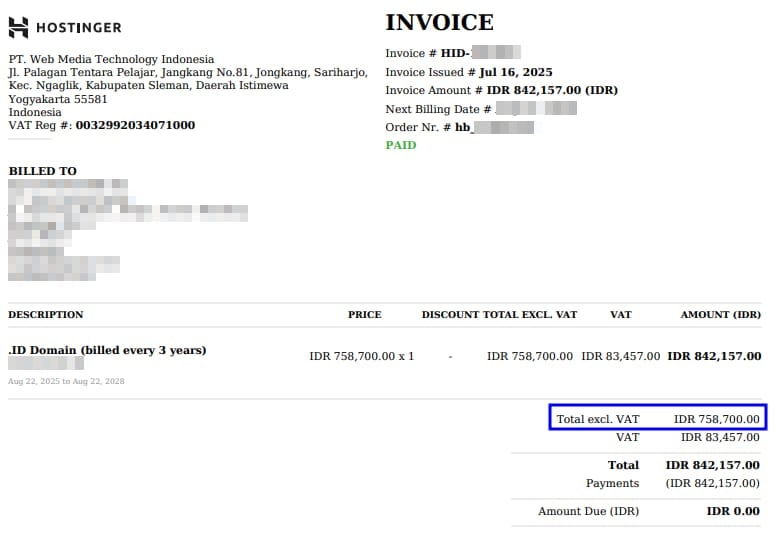Select the BILLED TO heading
This screenshot has height=551, width=776.
[42, 171]
